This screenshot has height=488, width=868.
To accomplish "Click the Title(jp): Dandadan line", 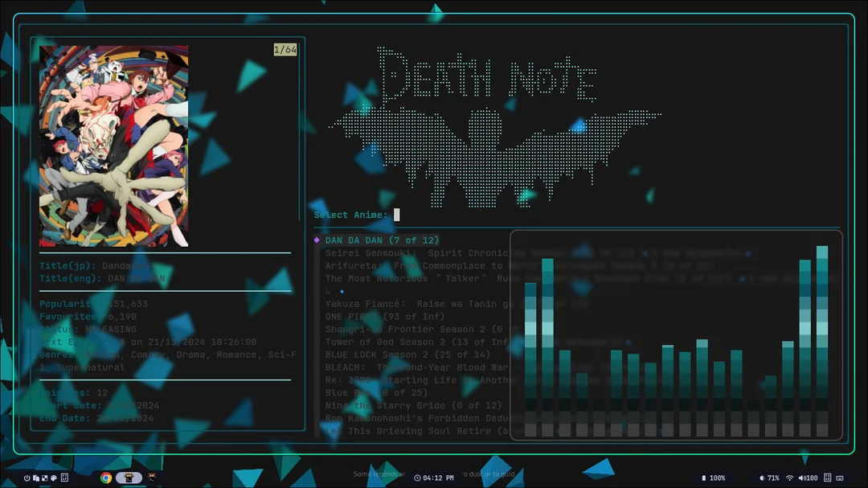I will 94,266.
